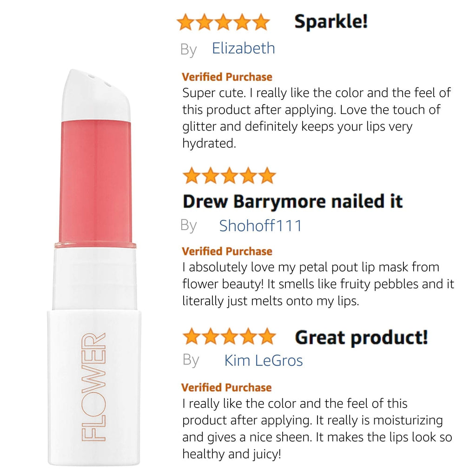Open reviewer profile for Elizabeth
476x476 pixels.
244,48
